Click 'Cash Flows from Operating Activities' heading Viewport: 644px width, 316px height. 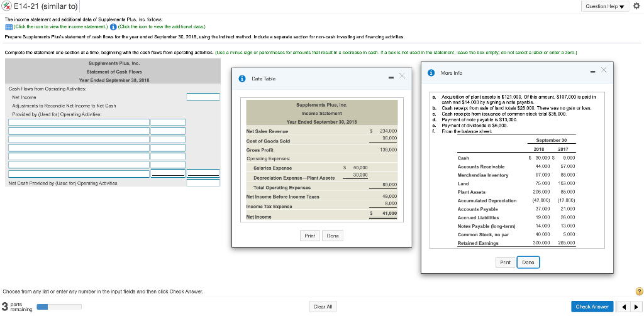[x=47, y=89]
